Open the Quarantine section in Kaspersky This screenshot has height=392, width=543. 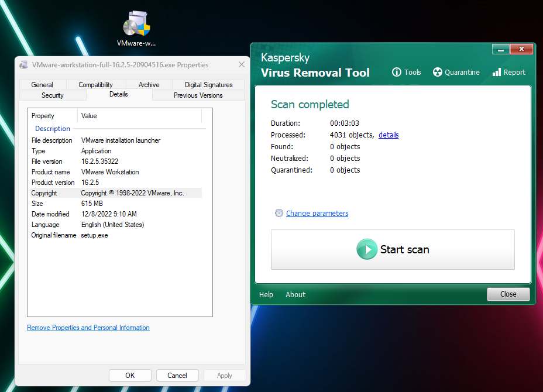(456, 72)
